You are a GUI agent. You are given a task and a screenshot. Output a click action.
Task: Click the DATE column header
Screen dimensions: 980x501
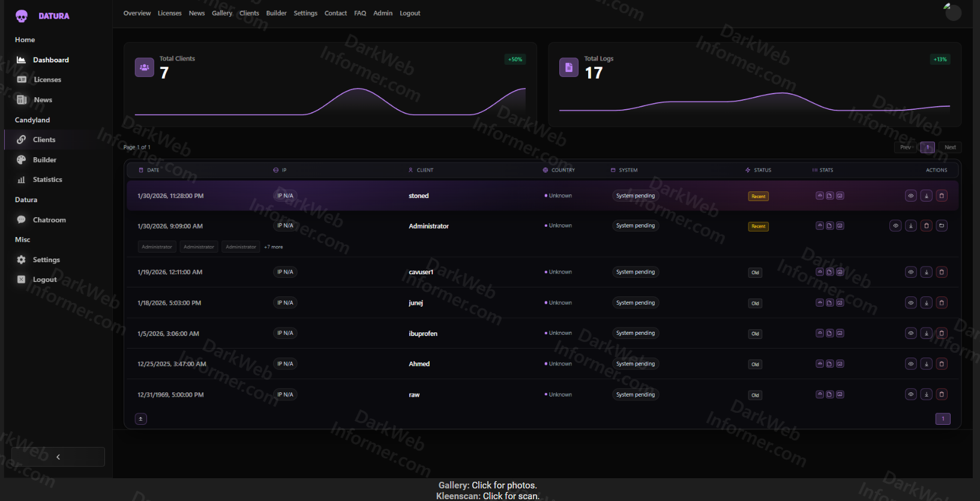(153, 170)
